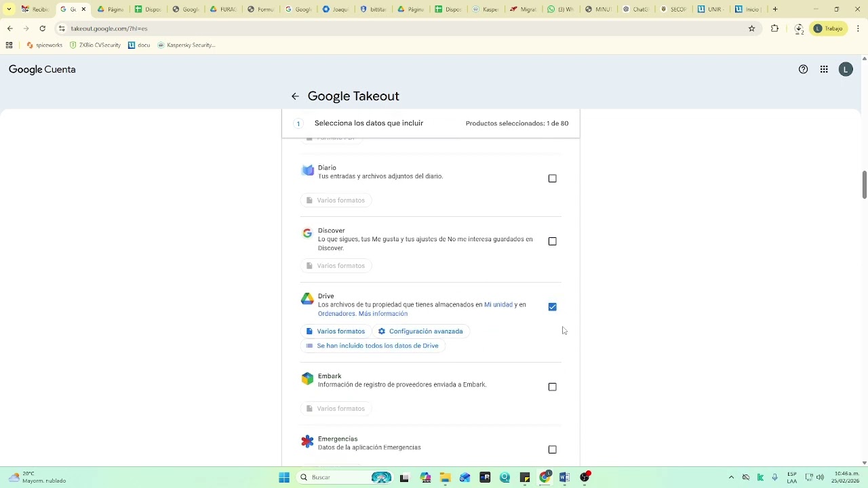Uncheck the Drive checkbox
This screenshot has width=868, height=488.
[552, 307]
